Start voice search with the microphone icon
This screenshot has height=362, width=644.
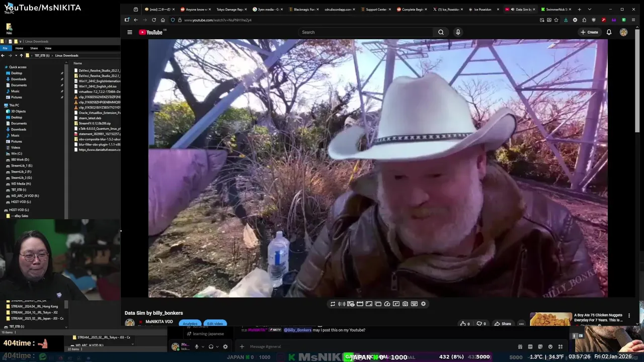coord(458,32)
